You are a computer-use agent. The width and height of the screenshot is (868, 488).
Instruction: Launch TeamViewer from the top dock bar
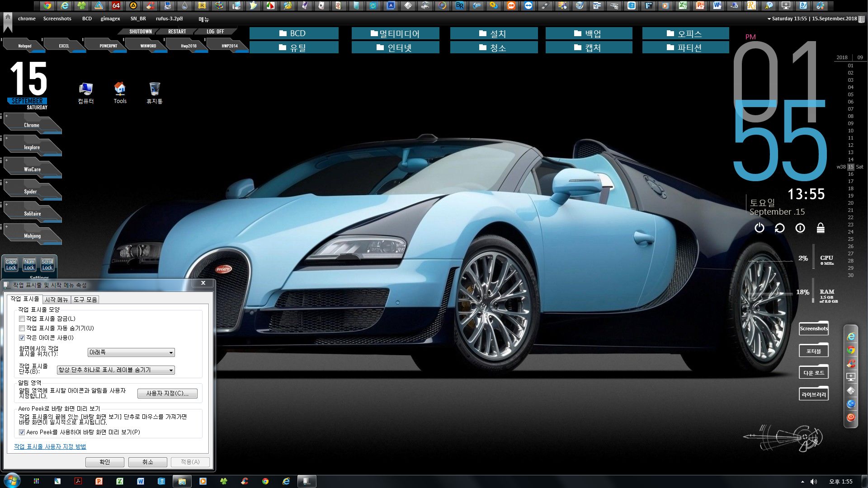(x=528, y=5)
